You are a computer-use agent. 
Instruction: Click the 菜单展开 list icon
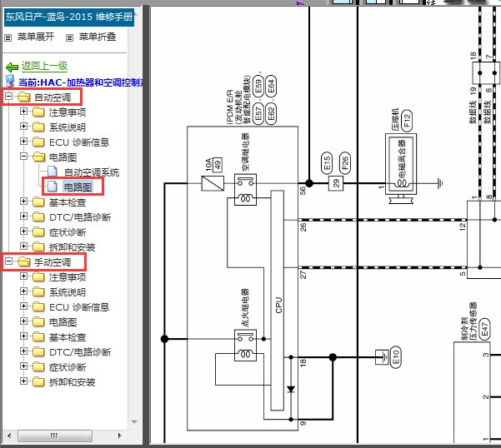(x=8, y=37)
